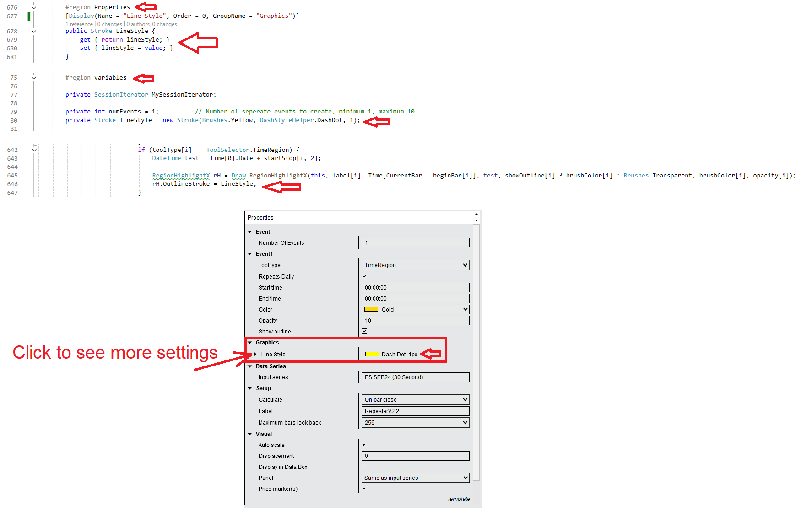Open the Color dropdown showing Gold
This screenshot has width=812, height=516.
pos(415,310)
